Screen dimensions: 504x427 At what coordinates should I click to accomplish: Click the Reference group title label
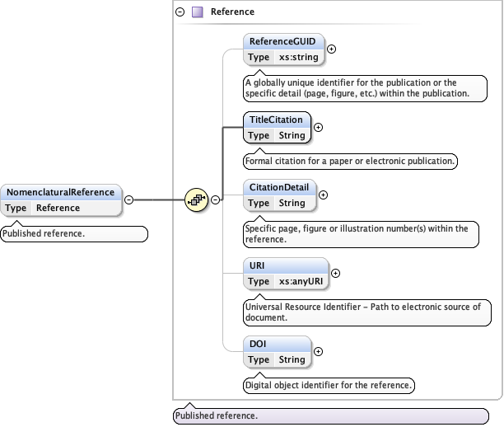coord(232,12)
